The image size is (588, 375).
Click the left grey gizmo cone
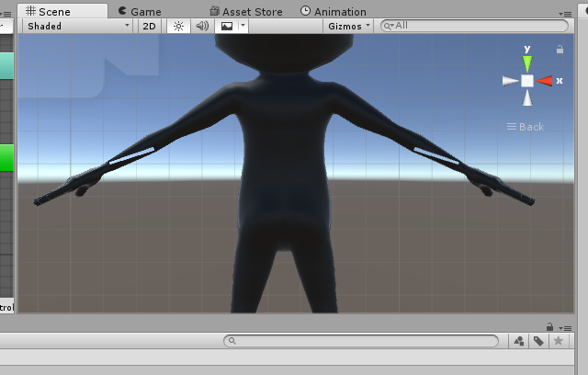point(511,81)
